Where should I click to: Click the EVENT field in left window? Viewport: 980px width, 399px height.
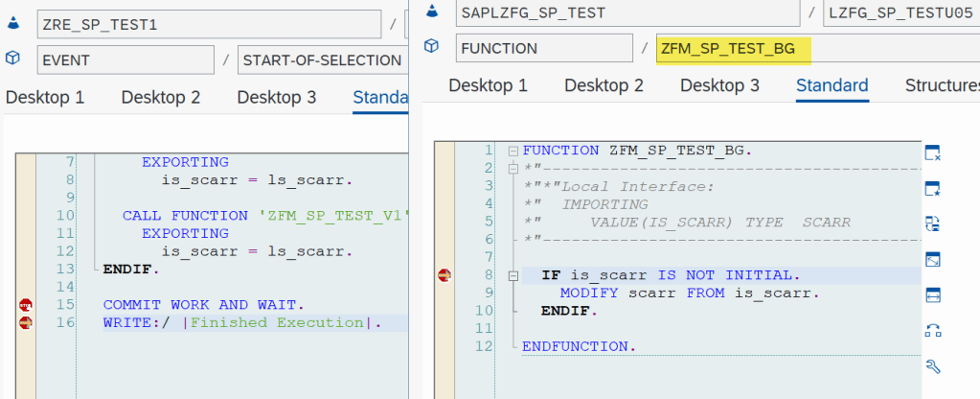tap(125, 60)
